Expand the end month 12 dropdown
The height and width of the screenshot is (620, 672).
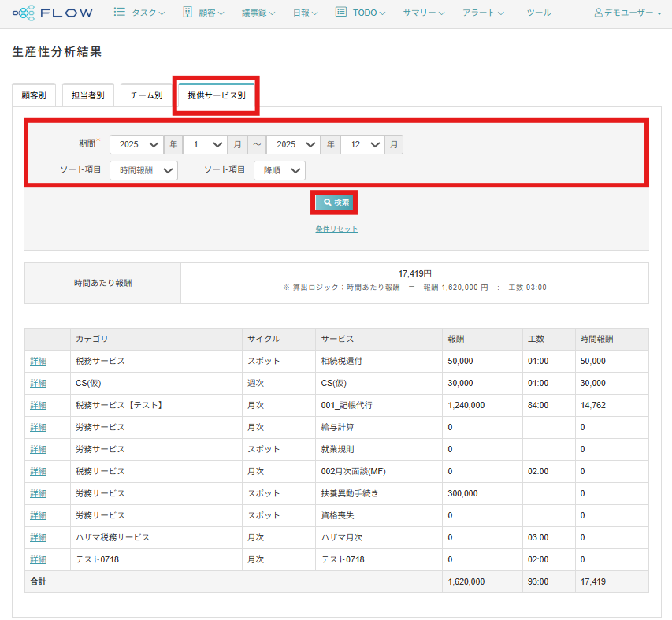[362, 145]
